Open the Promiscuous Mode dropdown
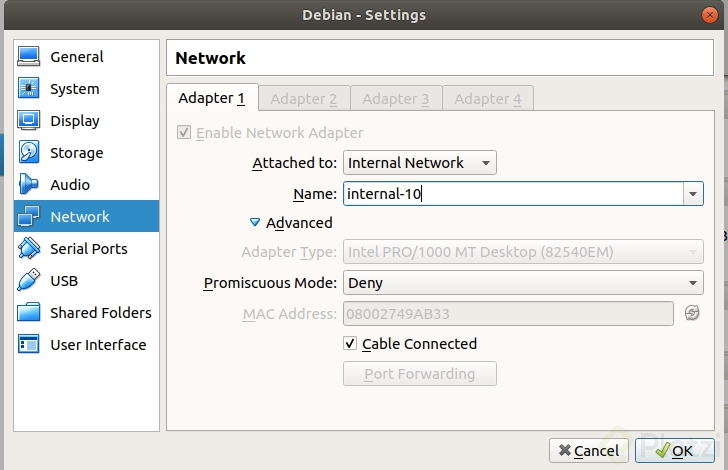 coord(523,283)
